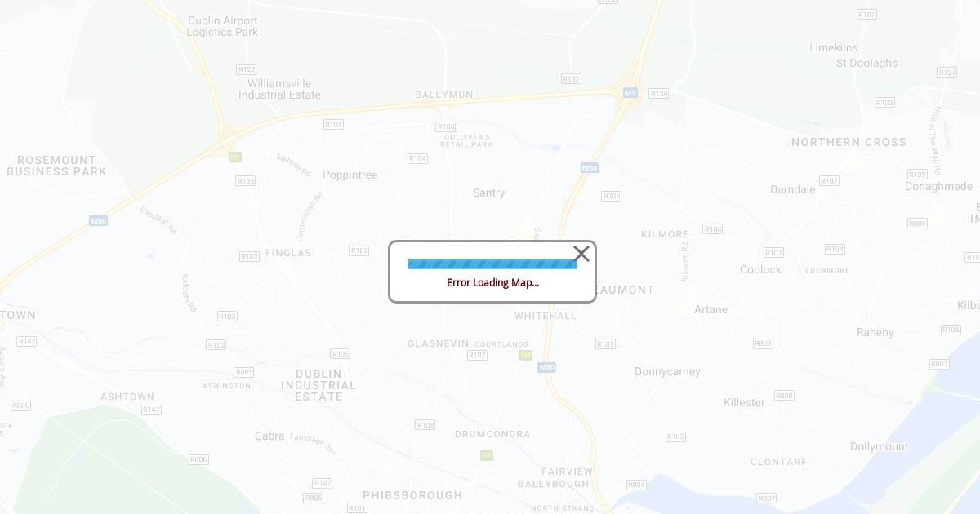The height and width of the screenshot is (514, 980).
Task: Select the Gulliver's Retail Park label
Action: point(466,140)
